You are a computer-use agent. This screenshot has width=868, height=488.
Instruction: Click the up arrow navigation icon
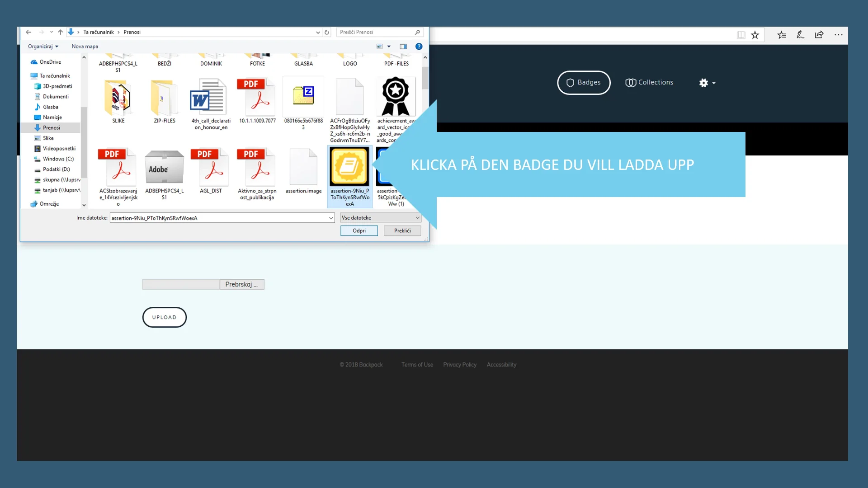coord(60,32)
